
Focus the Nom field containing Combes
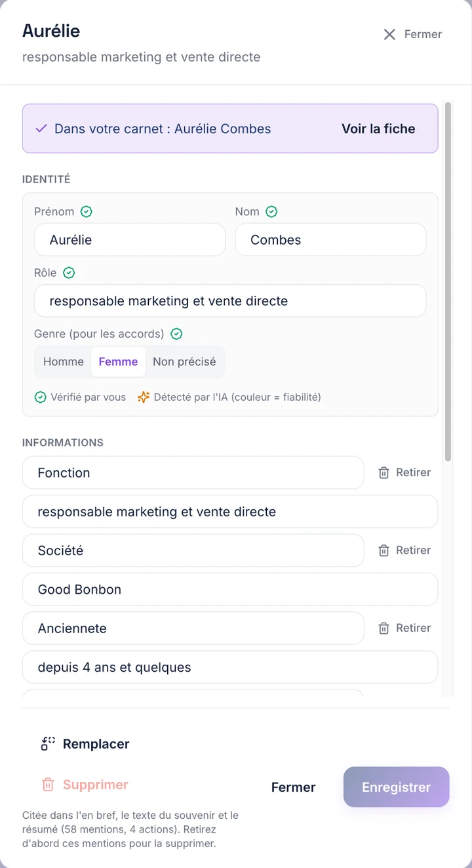pos(330,239)
